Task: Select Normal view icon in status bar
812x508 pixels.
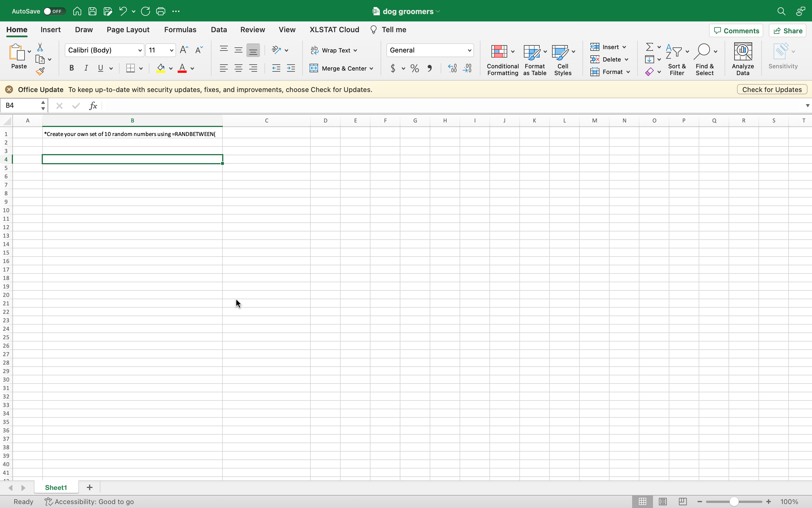Action: click(643, 502)
